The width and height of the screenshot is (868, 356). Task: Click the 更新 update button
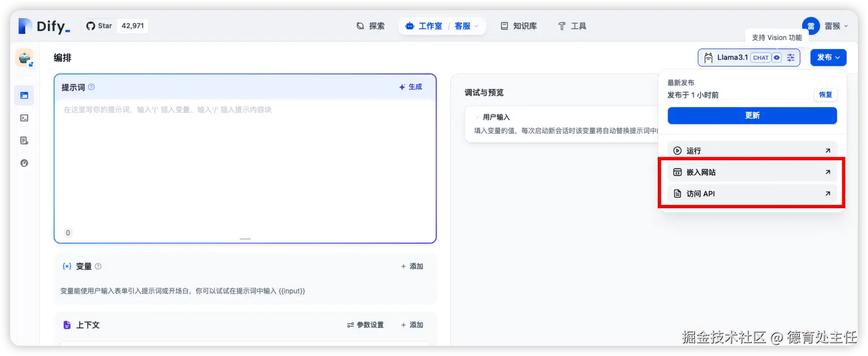tap(752, 116)
